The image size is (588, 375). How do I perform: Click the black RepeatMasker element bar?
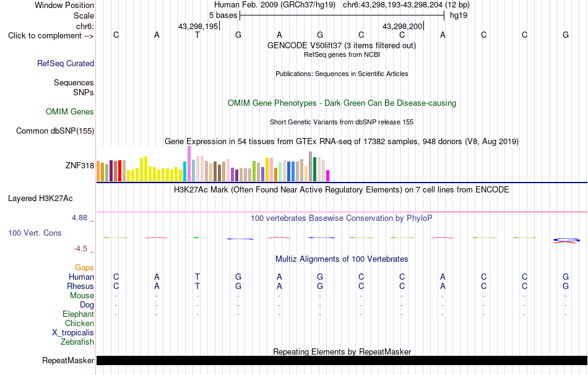coord(342,360)
